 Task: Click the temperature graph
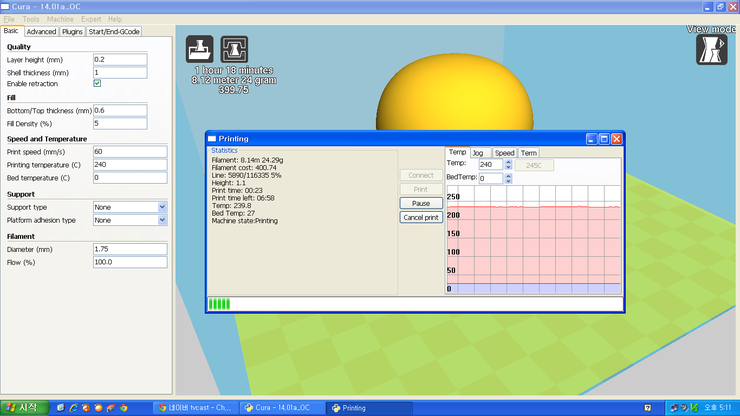[x=534, y=240]
